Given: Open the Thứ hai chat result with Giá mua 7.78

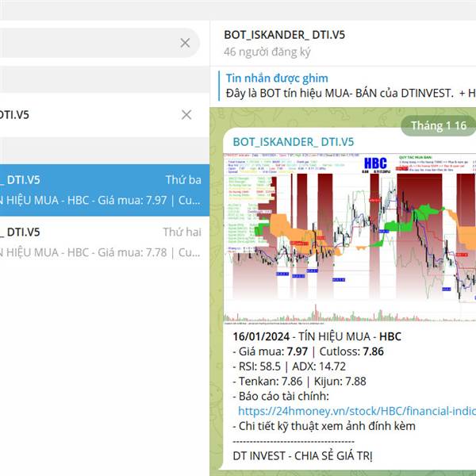Looking at the screenshot, I should pos(105,243).
